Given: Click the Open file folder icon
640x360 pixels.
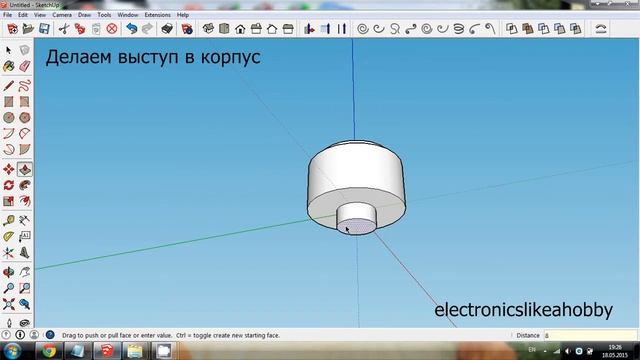Looking at the screenshot, I should [x=28, y=29].
